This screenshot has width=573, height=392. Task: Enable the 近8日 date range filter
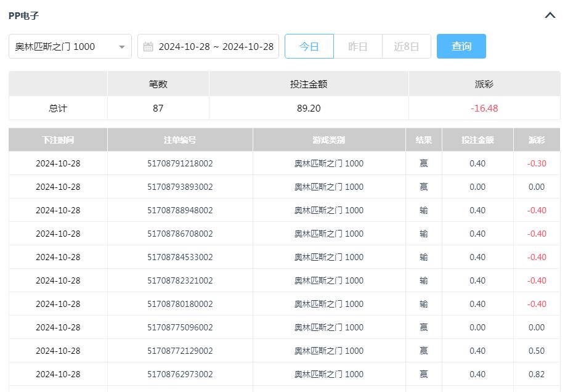pos(407,46)
